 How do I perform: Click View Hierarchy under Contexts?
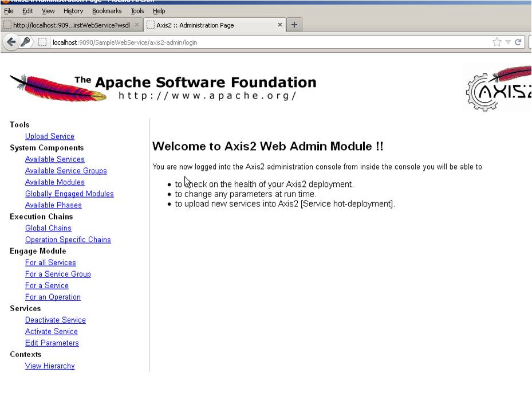(49, 366)
